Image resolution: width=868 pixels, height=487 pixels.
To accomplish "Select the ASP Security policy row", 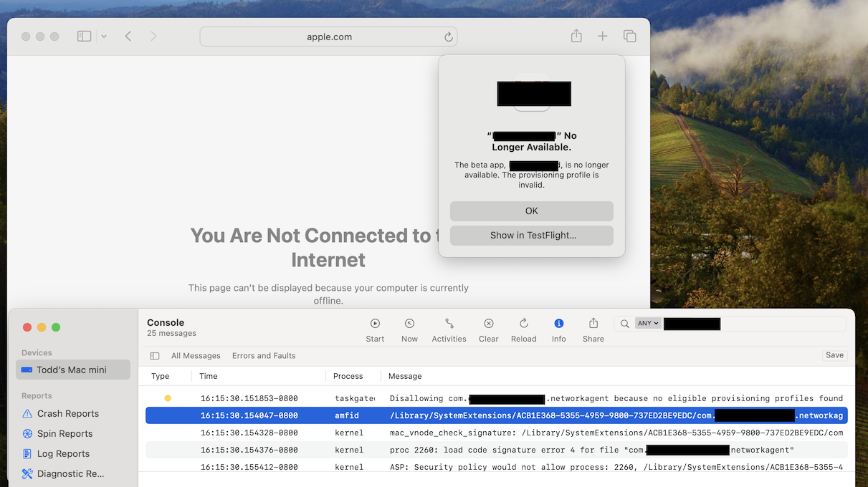I will (496, 466).
